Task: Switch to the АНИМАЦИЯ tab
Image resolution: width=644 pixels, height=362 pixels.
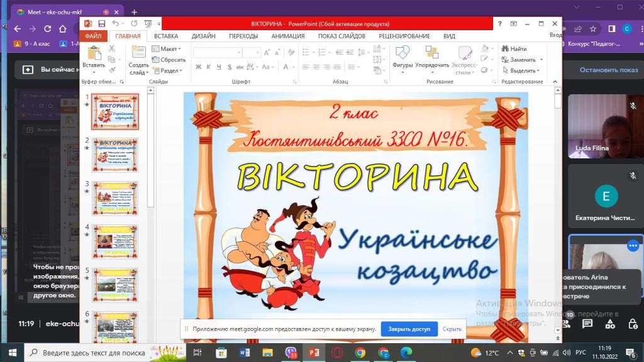Action: click(x=288, y=36)
